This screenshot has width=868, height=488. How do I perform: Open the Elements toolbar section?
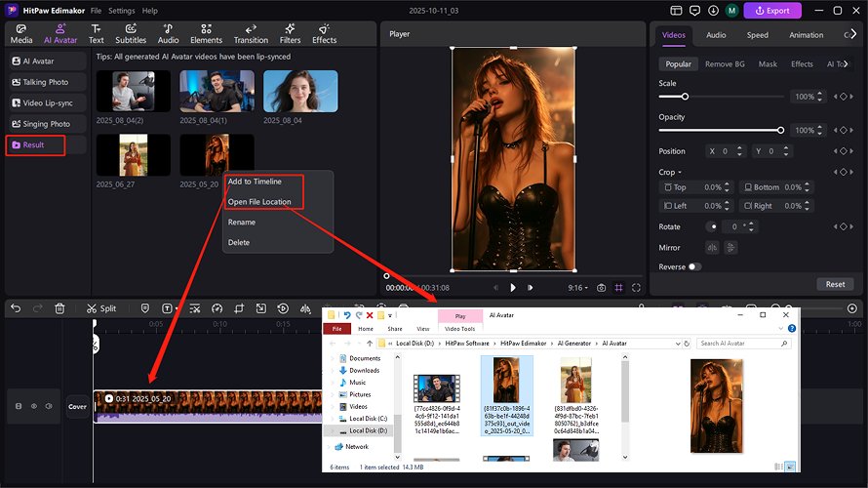pos(206,34)
